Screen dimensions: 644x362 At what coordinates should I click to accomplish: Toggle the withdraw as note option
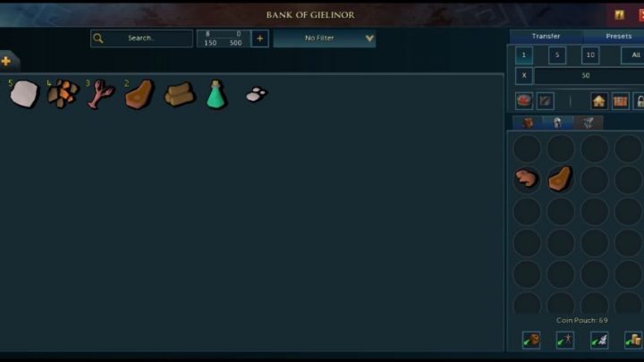tap(545, 101)
